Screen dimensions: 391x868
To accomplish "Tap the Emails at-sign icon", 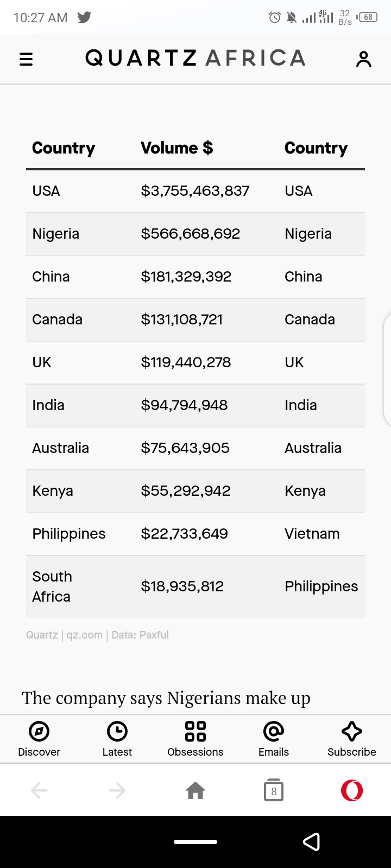I will point(274,731).
